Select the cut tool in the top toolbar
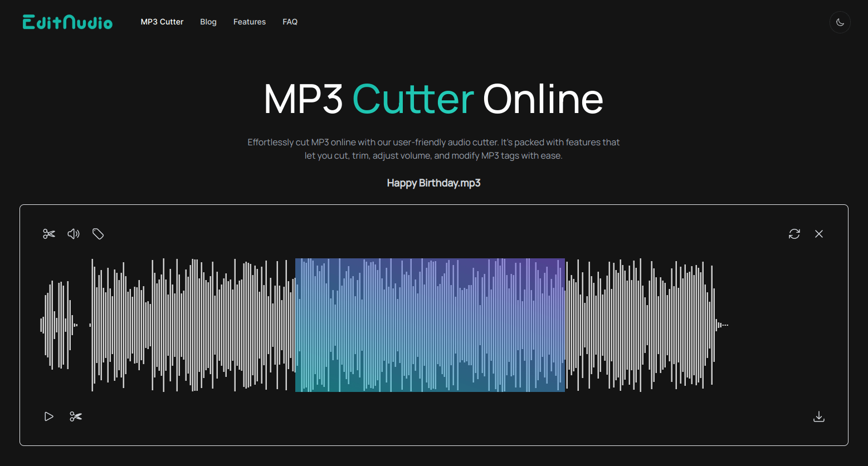868x466 pixels. [x=48, y=234]
